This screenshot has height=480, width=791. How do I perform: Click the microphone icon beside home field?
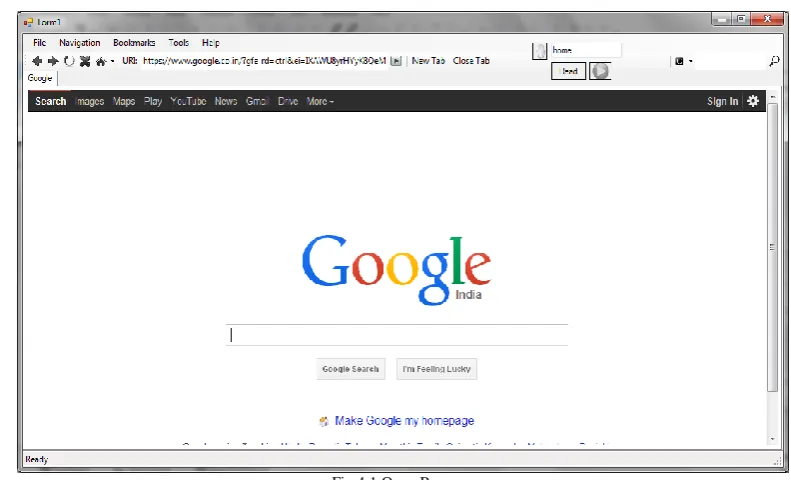539,51
